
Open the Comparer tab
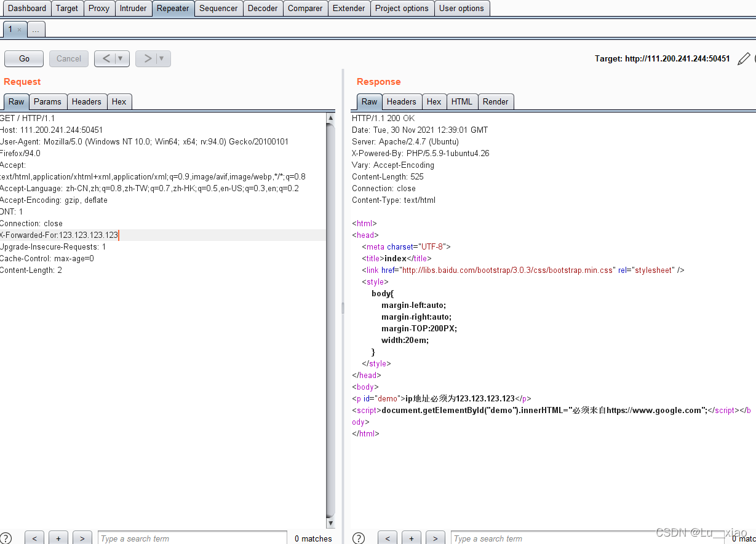click(305, 8)
